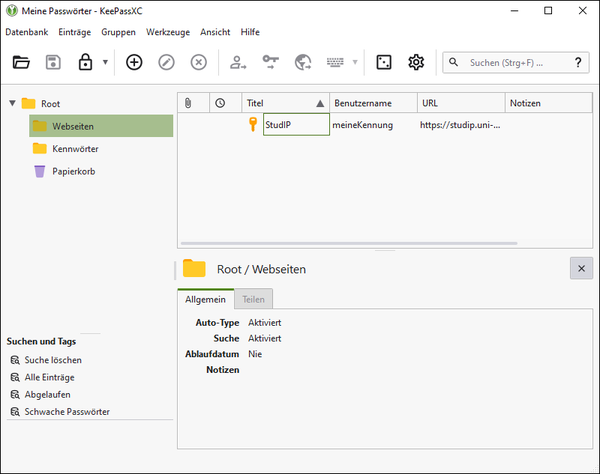Sort entries by Titel column header
Screen dimensions: 600x474
point(285,103)
